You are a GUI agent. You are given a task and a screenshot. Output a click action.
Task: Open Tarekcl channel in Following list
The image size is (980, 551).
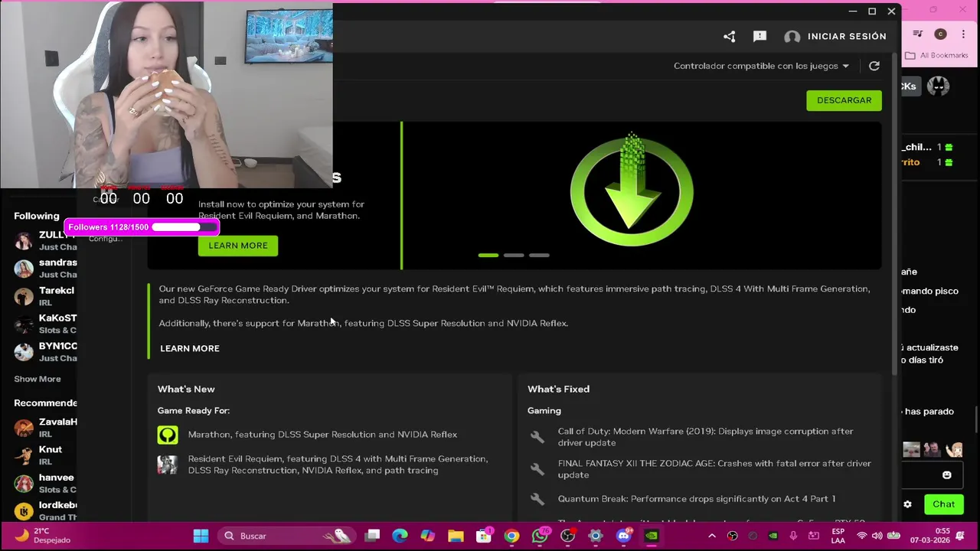tap(44, 296)
